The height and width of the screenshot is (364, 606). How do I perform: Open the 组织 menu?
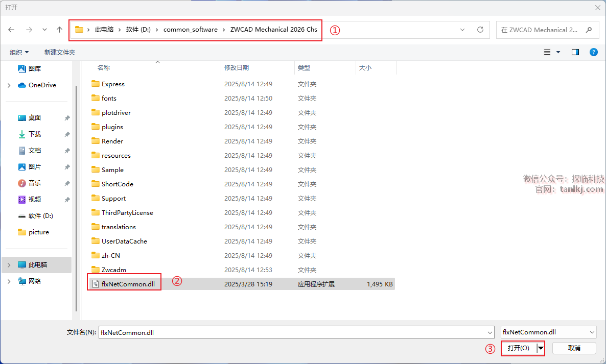(x=19, y=52)
